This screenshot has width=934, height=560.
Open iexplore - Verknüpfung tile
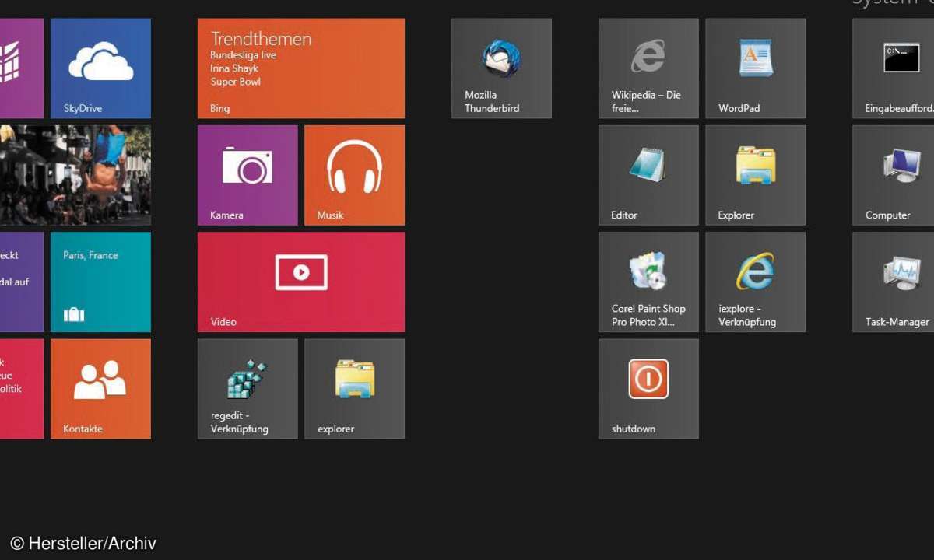pyautogui.click(x=755, y=282)
